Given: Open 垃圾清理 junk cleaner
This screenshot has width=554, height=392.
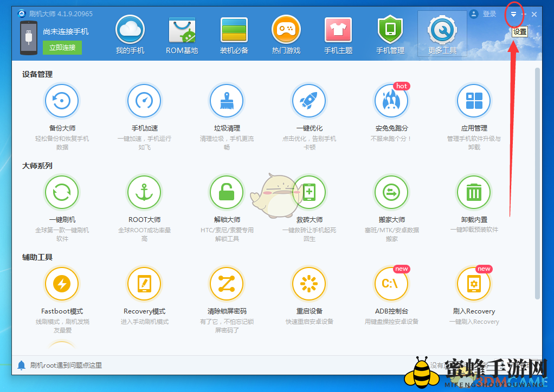Looking at the screenshot, I should (x=227, y=101).
